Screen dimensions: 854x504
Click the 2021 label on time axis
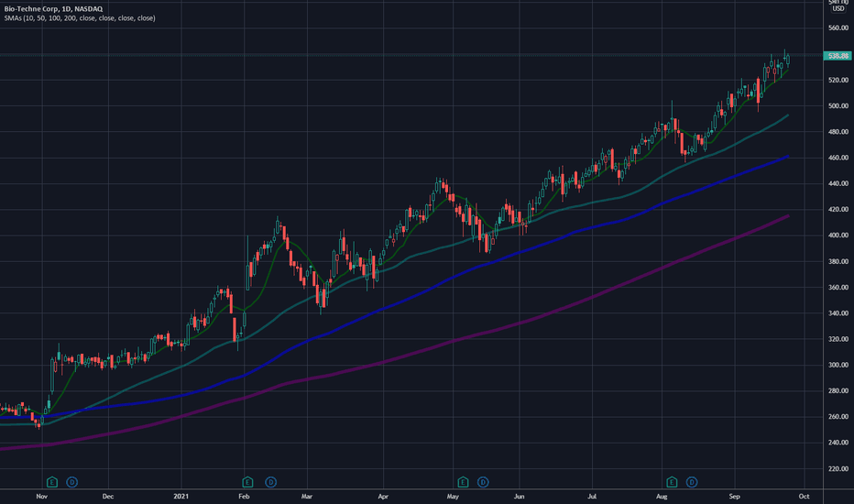coord(181,497)
